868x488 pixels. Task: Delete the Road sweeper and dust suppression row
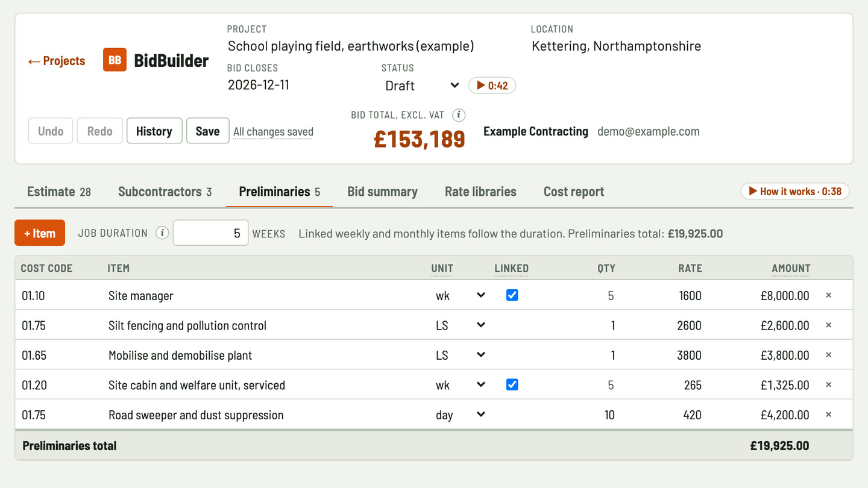coord(828,414)
